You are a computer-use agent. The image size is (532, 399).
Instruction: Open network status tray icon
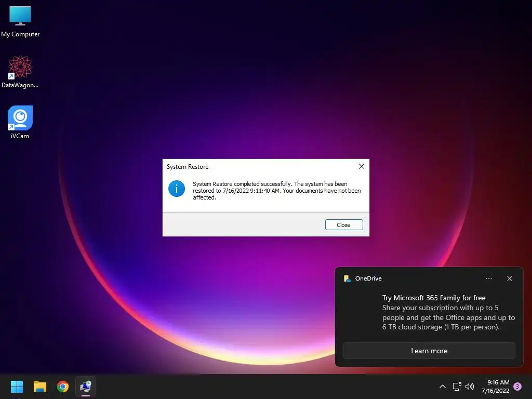457,387
